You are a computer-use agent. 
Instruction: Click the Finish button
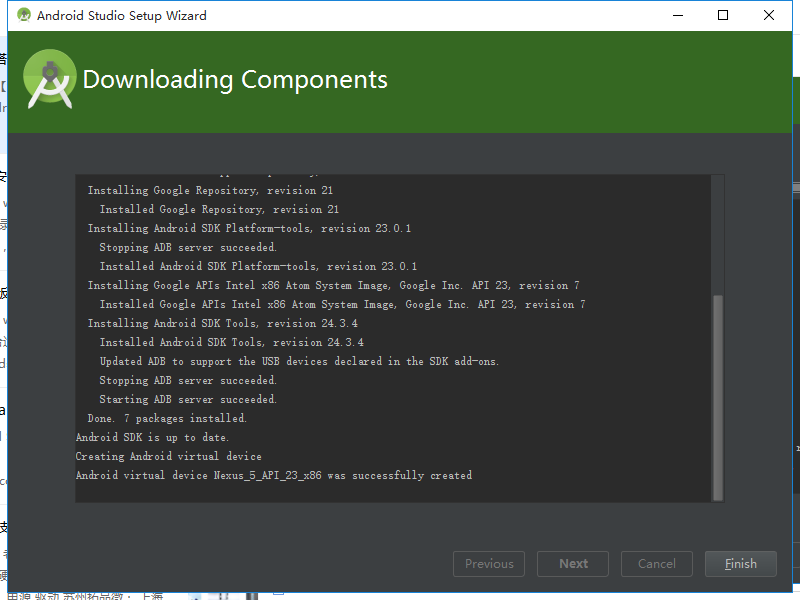(740, 564)
